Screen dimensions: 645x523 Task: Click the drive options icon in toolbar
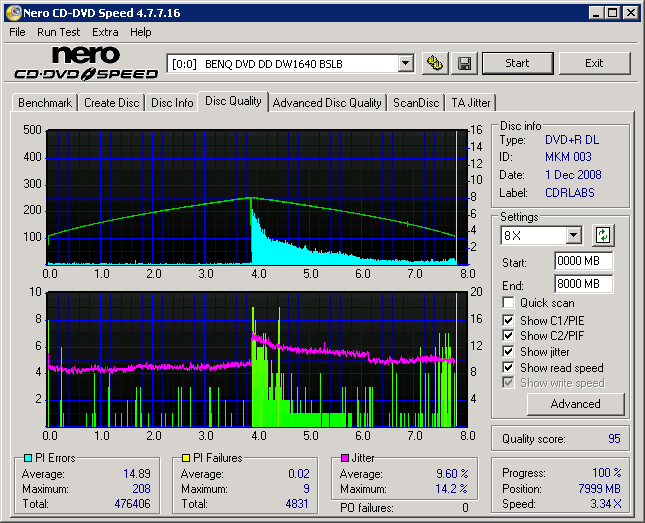coord(434,64)
